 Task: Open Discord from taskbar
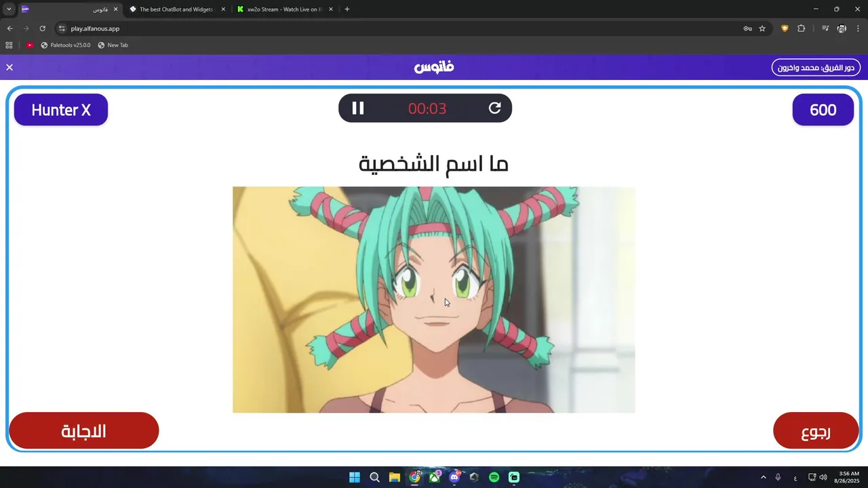pos(454,477)
